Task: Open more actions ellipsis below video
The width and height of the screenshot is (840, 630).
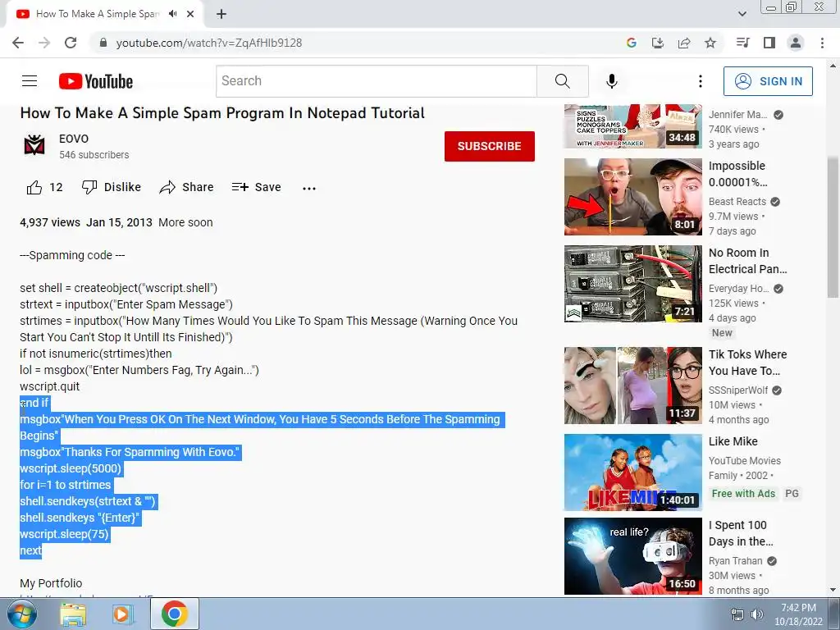Action: (x=309, y=188)
